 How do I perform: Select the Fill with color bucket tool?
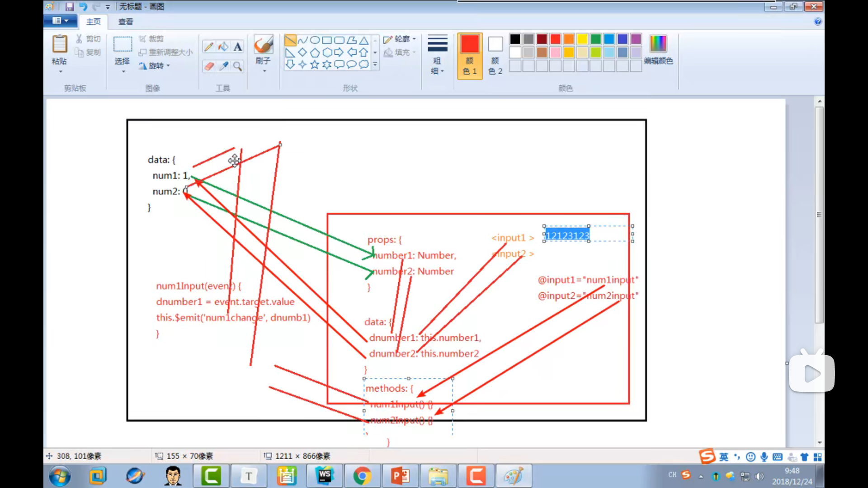point(223,47)
